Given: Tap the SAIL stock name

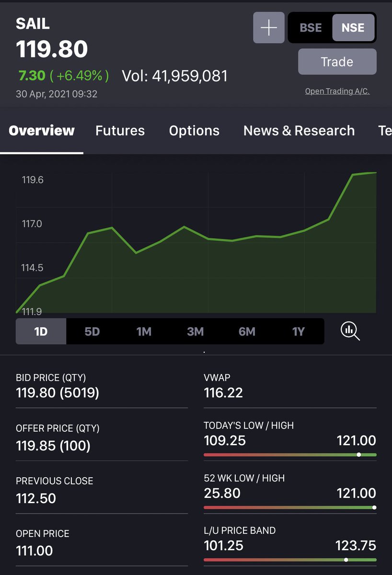Looking at the screenshot, I should pos(33,24).
